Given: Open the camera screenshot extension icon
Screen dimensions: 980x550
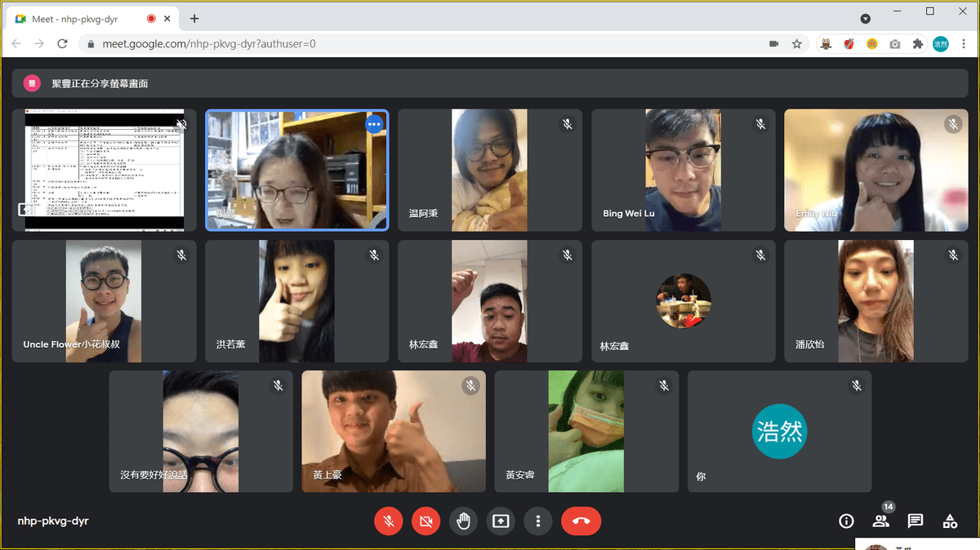Looking at the screenshot, I should 895,44.
